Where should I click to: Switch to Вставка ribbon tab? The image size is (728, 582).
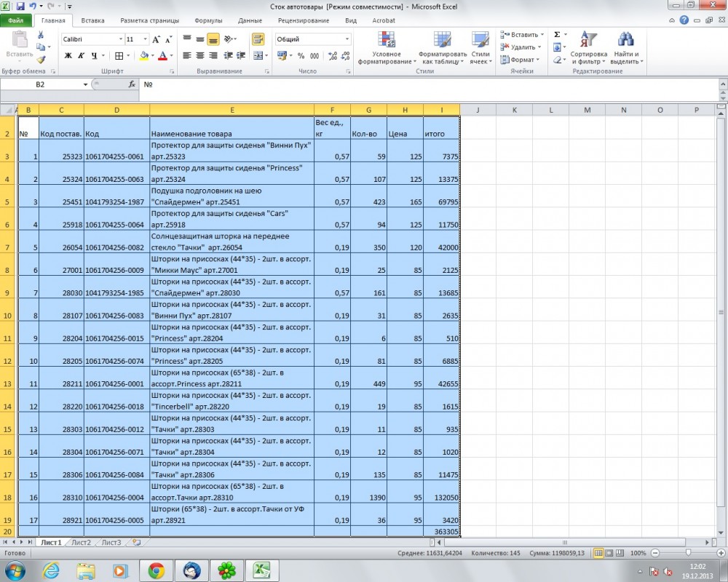[x=92, y=20]
